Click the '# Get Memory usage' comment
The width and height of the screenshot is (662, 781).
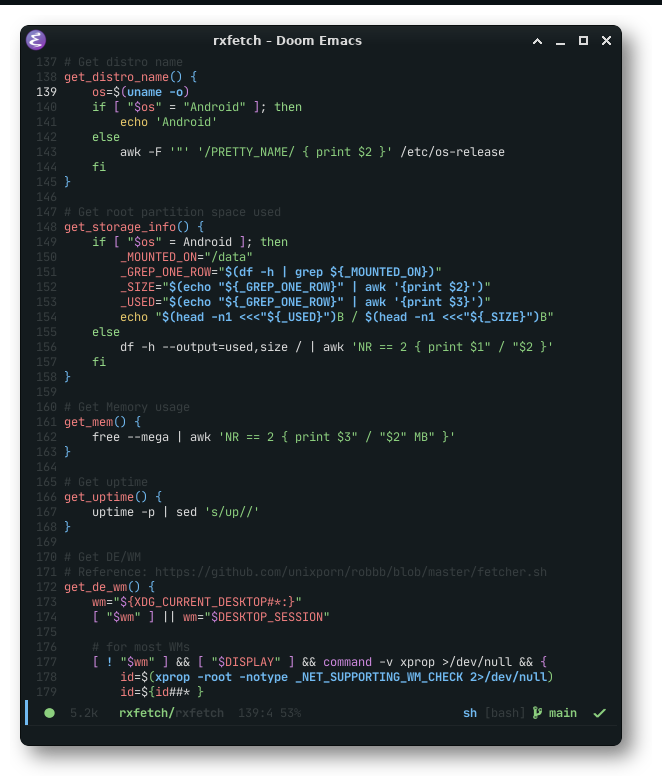127,407
